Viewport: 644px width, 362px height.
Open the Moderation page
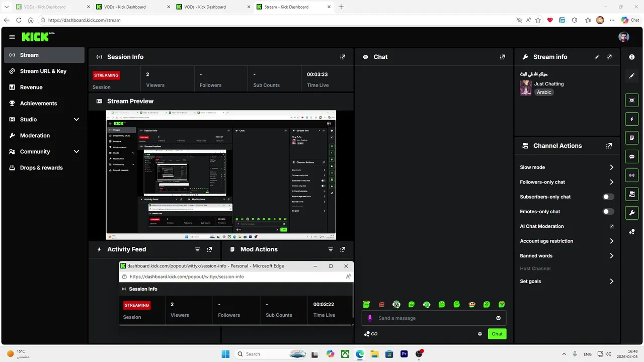tap(44, 136)
